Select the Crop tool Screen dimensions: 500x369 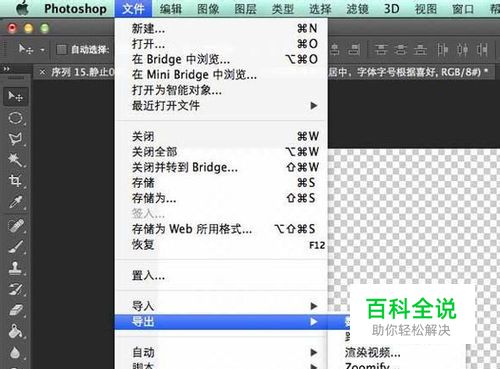pyautogui.click(x=15, y=180)
